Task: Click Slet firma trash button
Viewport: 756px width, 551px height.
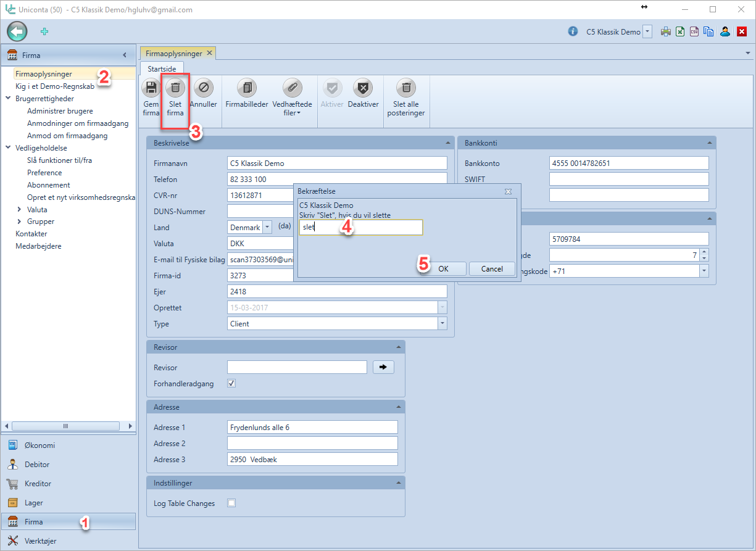Action: [175, 97]
